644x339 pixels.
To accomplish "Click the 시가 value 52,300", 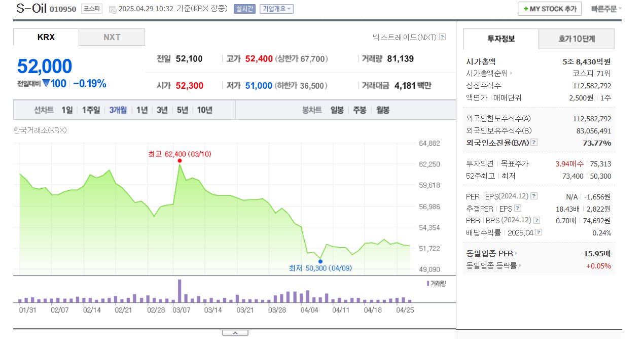I will click(190, 86).
